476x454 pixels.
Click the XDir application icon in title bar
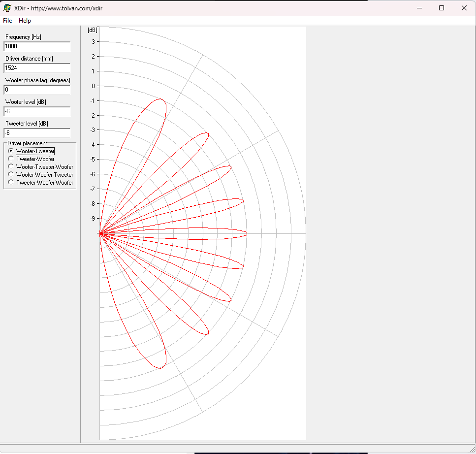(7, 8)
